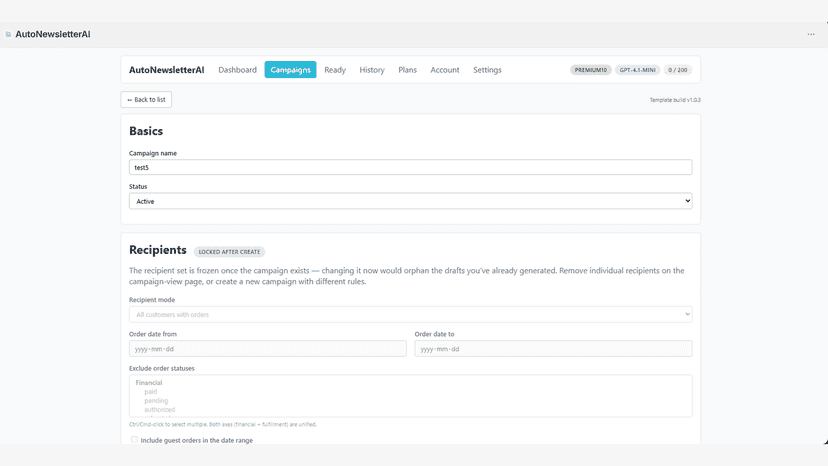The height and width of the screenshot is (466, 828).
Task: Click the GPT-4.1-MINI model badge
Action: coord(637,70)
